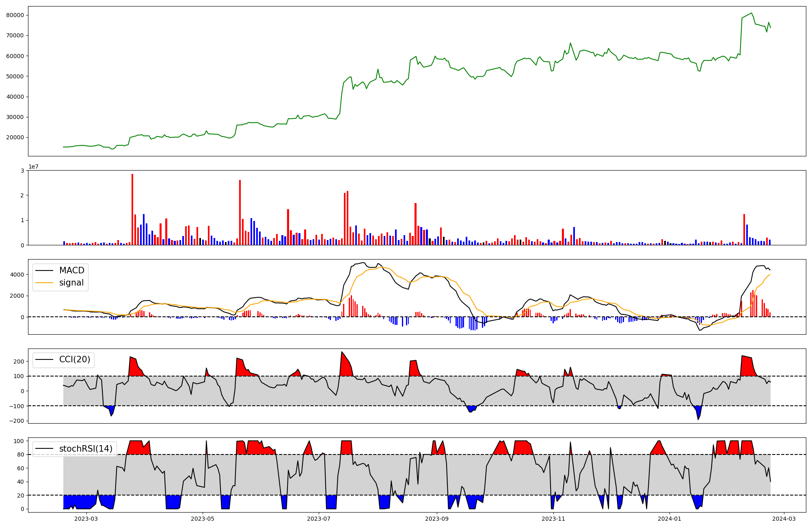Click the 2023-05 date axis label
This screenshot has width=812, height=528.
202,519
